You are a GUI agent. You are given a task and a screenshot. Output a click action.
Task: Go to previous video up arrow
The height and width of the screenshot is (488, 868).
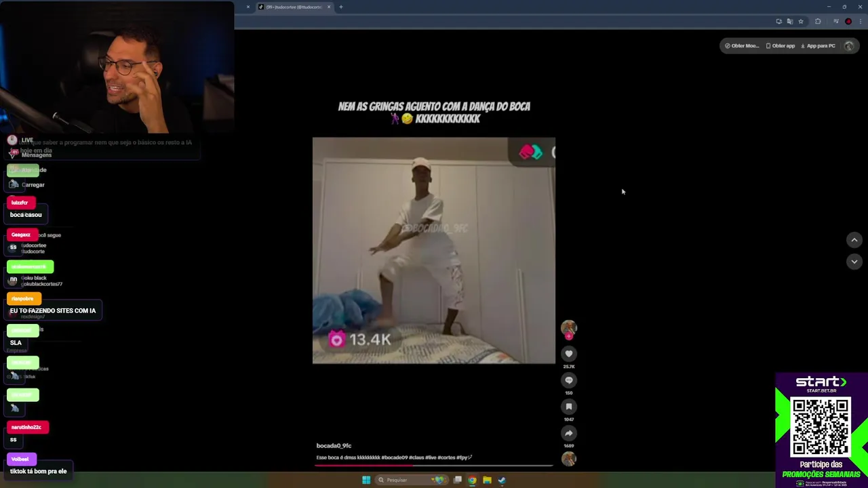[854, 240]
